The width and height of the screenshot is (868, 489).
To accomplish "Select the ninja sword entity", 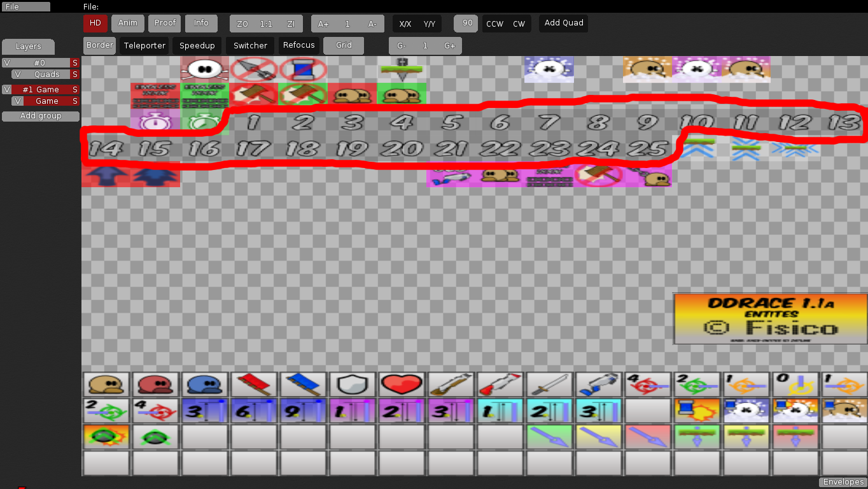I will tap(549, 385).
